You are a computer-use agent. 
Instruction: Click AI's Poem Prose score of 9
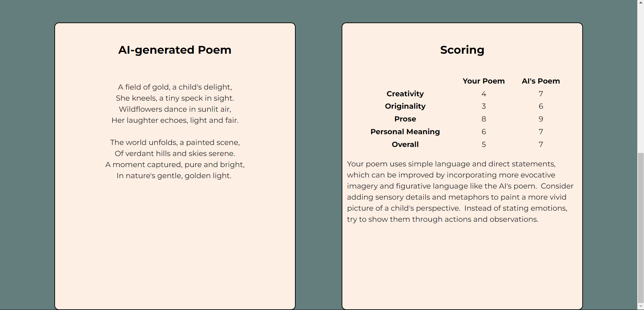pyautogui.click(x=541, y=119)
